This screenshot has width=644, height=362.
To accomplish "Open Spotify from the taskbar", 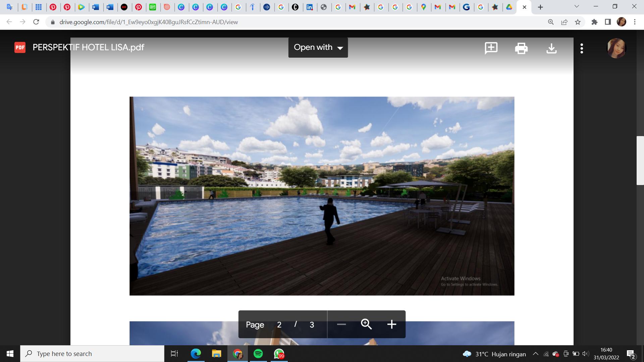I will (258, 354).
